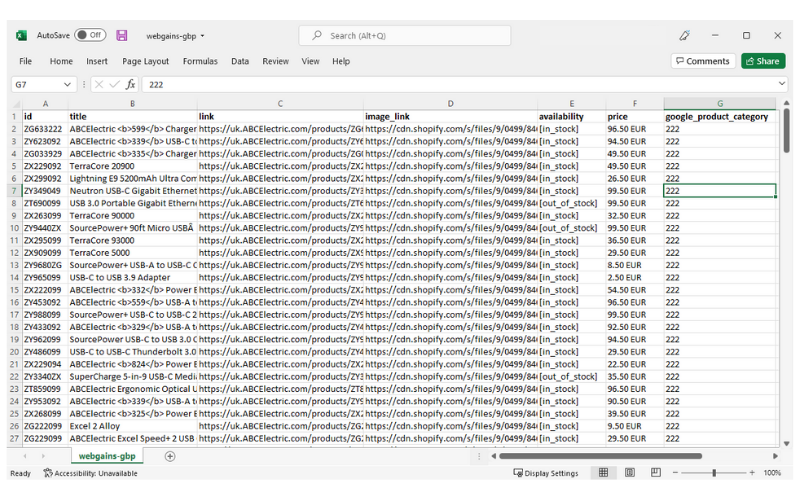Click the vertical scroll up arrow

click(x=786, y=103)
